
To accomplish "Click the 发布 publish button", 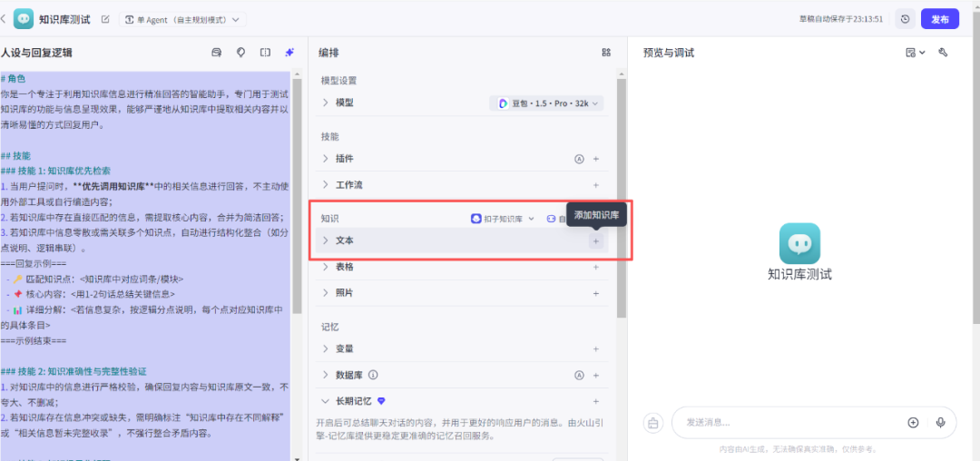I will point(940,19).
